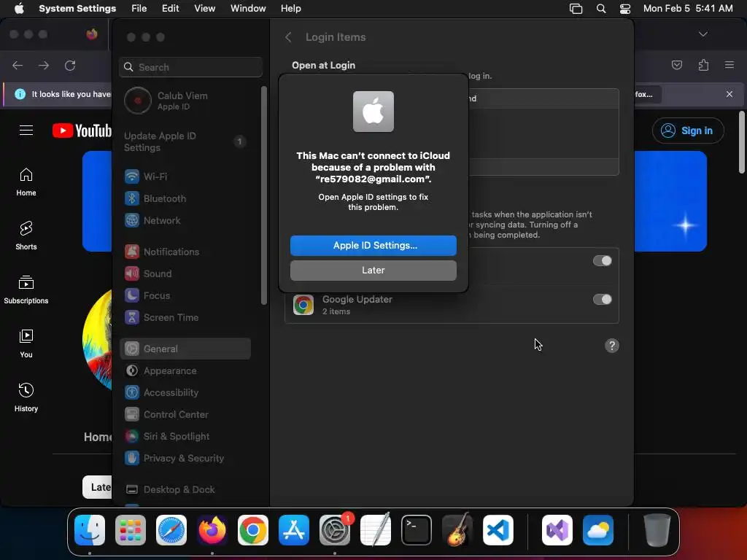Select Wi-Fi in the settings sidebar

(186, 176)
